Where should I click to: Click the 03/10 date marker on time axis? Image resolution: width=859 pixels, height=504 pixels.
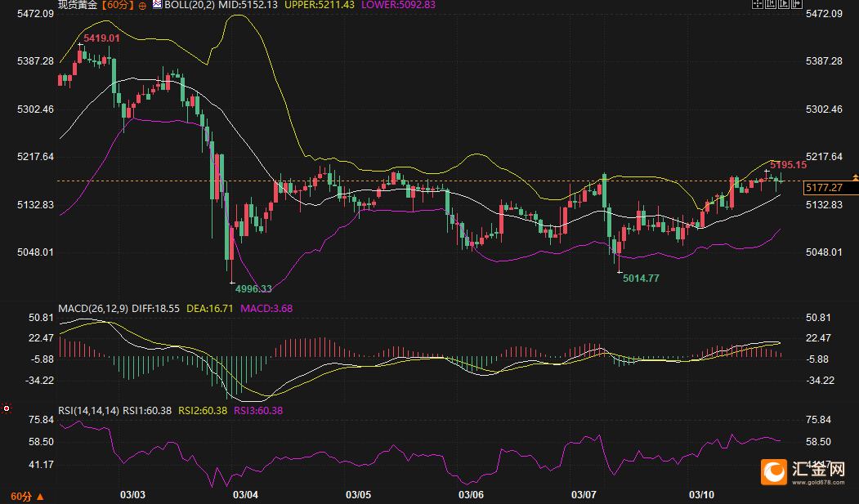coord(702,495)
